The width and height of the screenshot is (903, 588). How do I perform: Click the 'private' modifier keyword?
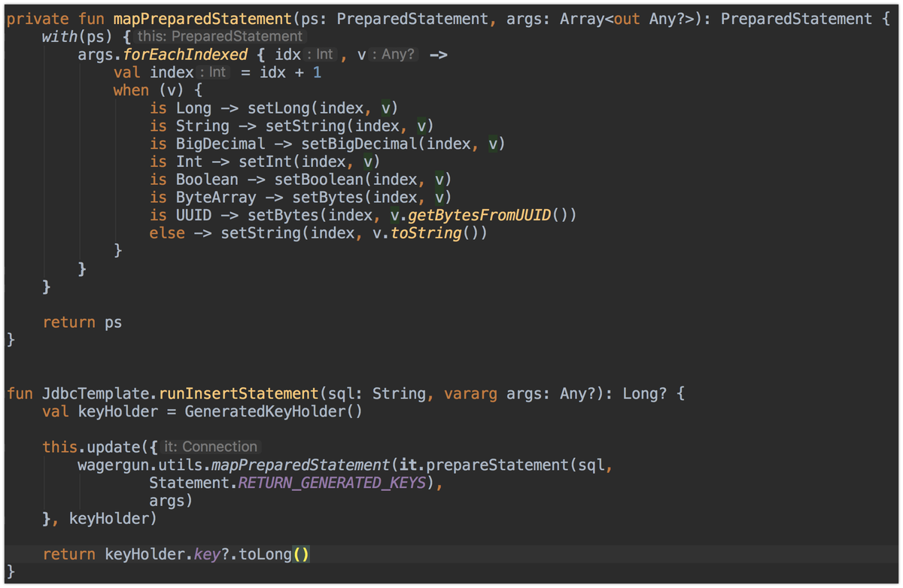click(x=38, y=19)
